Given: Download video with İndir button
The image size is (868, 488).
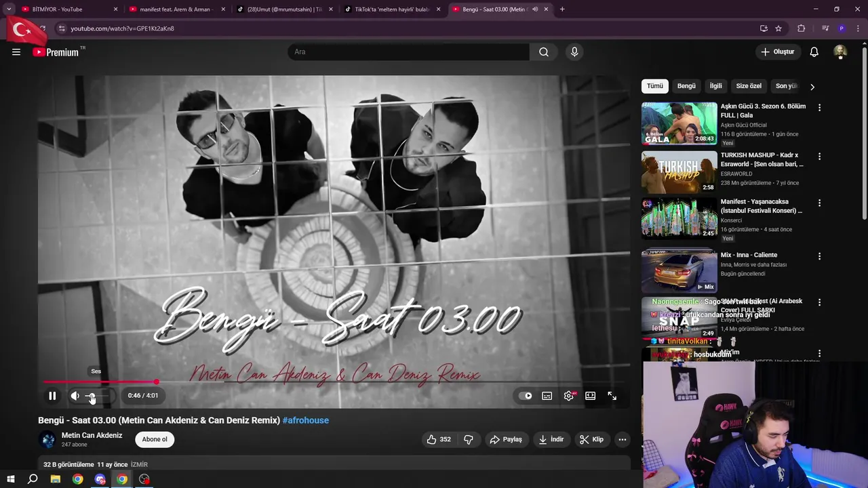Looking at the screenshot, I should (x=551, y=439).
